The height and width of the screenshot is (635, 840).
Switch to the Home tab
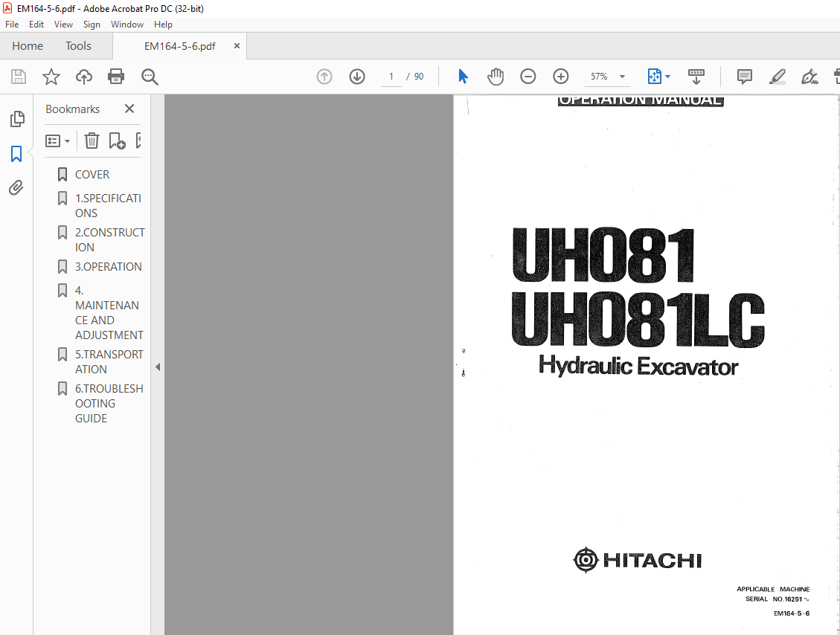tap(28, 46)
